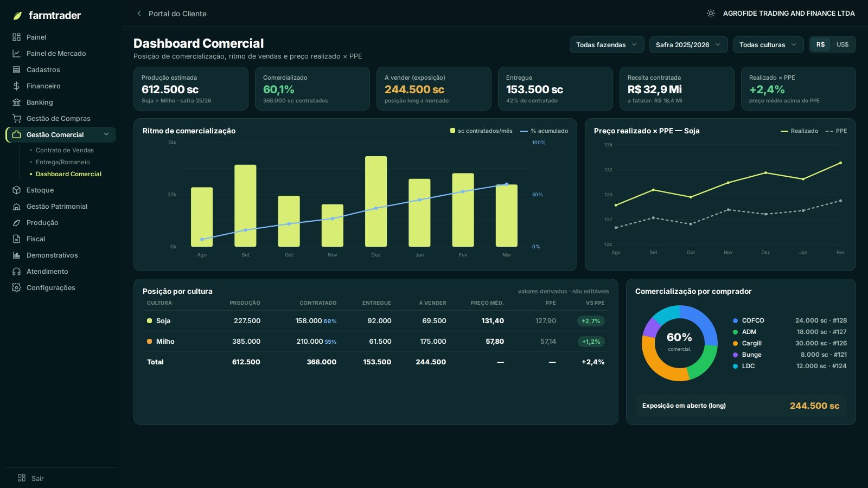Click the Financeiro dollar icon

[16, 86]
